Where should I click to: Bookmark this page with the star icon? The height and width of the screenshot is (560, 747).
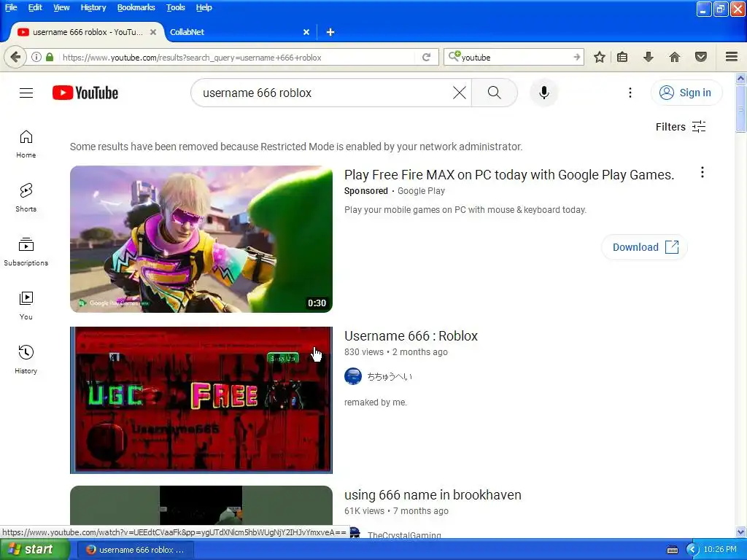point(600,57)
